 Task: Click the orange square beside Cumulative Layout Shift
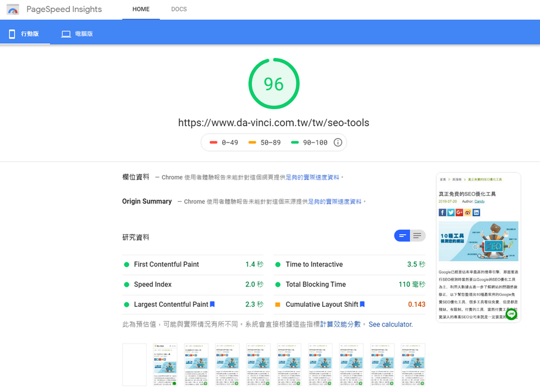[278, 305]
